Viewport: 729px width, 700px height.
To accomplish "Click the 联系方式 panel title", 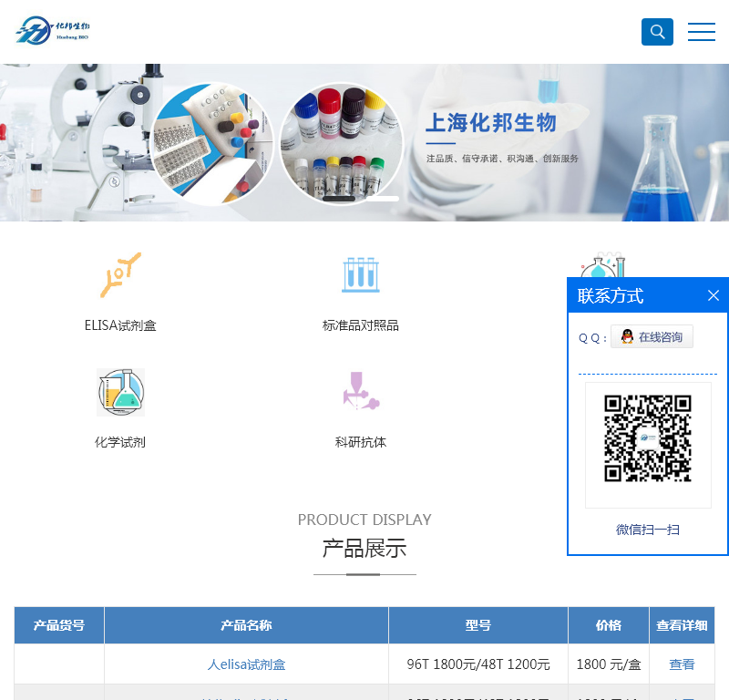I will tap(611, 296).
